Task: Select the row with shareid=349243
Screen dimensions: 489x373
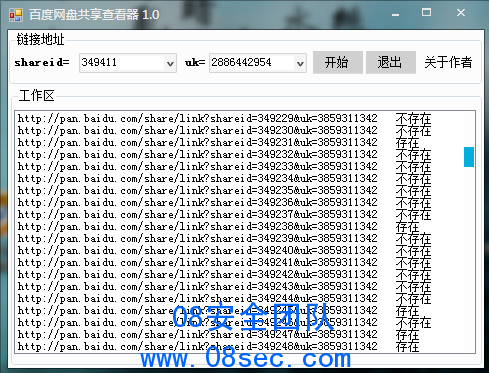Action: coord(224,287)
